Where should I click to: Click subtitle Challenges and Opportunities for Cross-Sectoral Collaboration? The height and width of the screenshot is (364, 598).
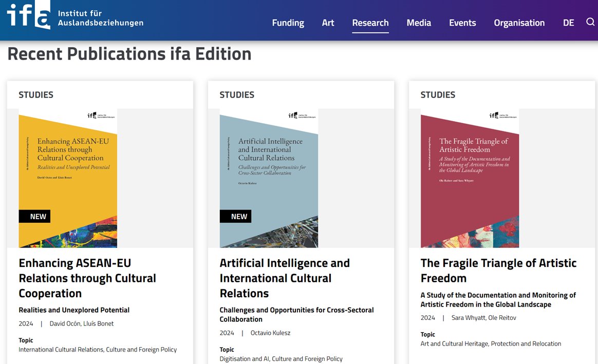pos(297,314)
